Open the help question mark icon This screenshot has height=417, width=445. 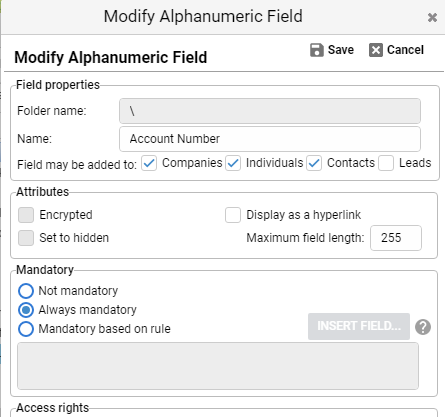coord(423,327)
